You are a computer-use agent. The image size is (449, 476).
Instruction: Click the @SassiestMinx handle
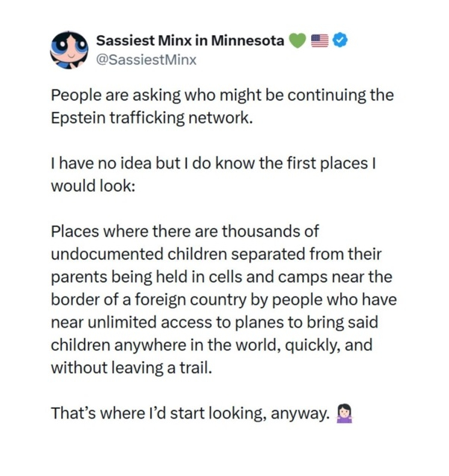(146, 60)
